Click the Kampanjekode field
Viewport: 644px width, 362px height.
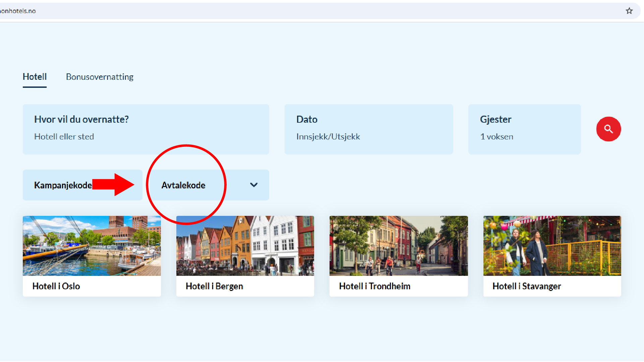point(82,185)
